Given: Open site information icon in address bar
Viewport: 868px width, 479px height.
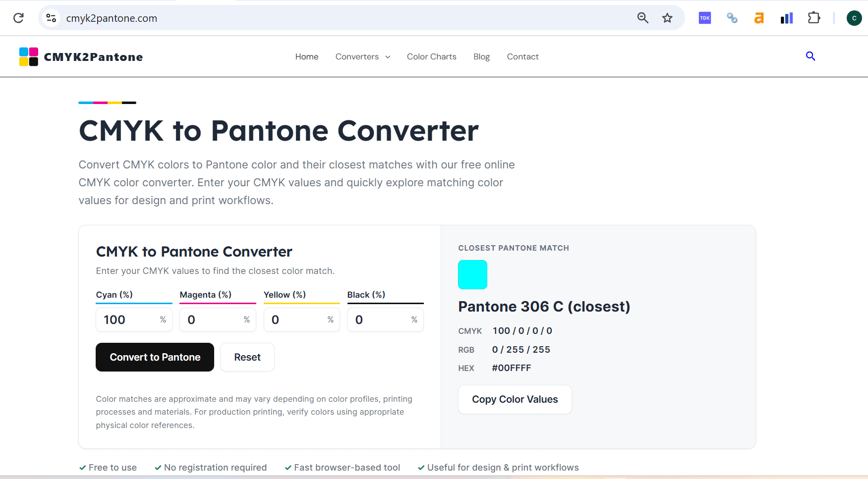Looking at the screenshot, I should [51, 18].
